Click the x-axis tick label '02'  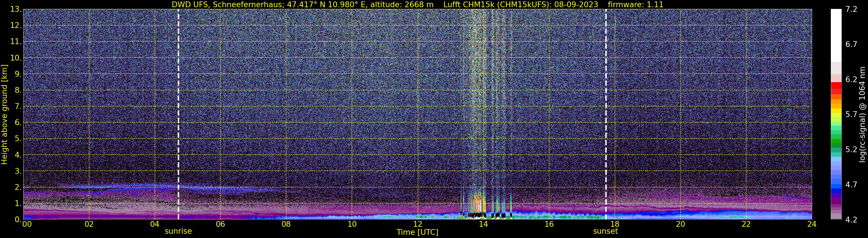pos(89,224)
